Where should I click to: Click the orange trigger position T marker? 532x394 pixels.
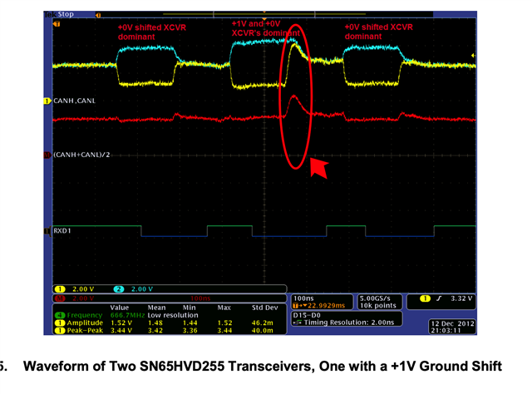click(x=57, y=24)
